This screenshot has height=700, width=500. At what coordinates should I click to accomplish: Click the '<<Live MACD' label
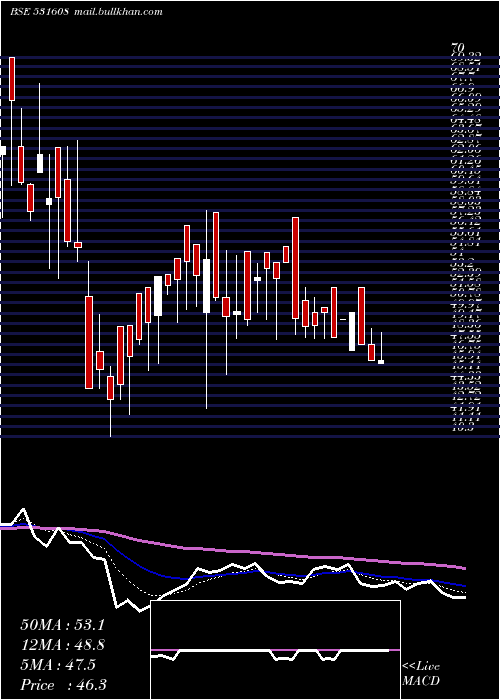pyautogui.click(x=421, y=674)
